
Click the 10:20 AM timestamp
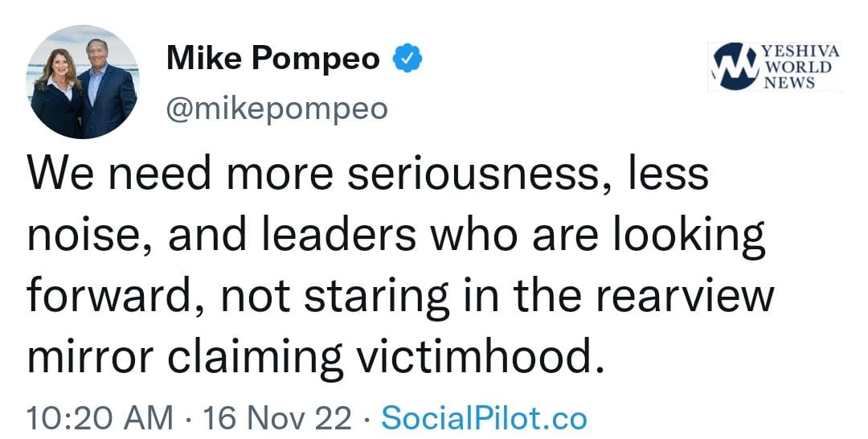click(99, 418)
